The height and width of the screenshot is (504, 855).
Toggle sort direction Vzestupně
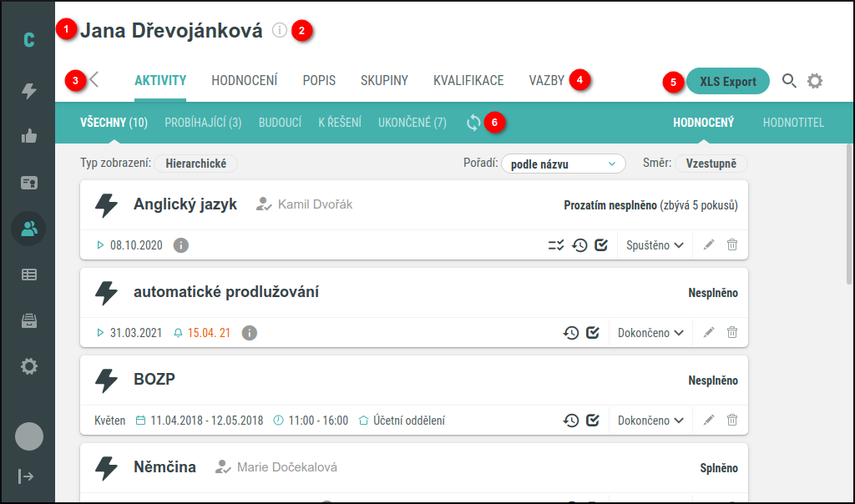pos(711,164)
